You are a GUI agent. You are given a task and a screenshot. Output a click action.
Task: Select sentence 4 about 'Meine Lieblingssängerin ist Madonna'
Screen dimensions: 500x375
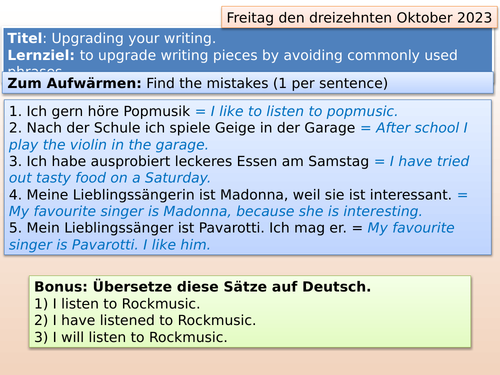(230, 195)
